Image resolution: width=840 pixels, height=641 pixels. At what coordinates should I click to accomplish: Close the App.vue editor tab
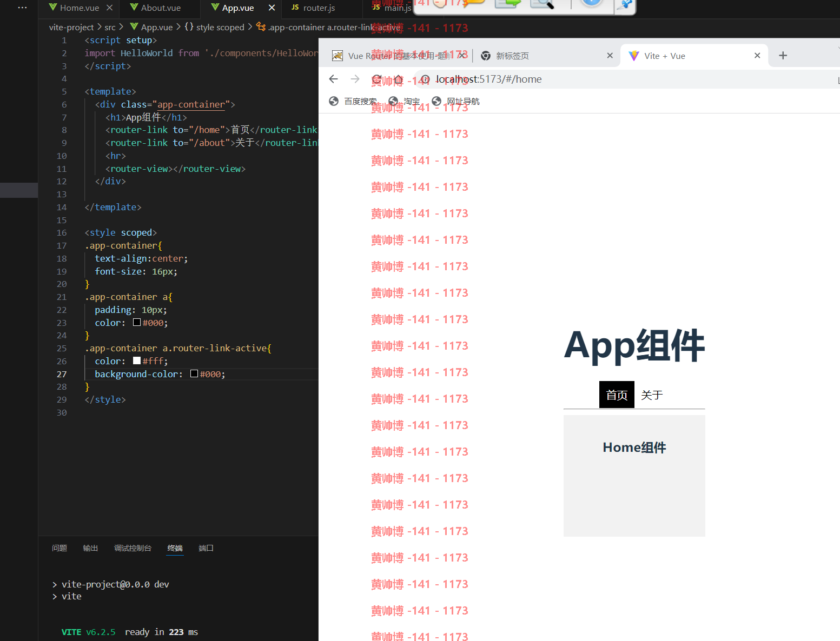pos(272,8)
